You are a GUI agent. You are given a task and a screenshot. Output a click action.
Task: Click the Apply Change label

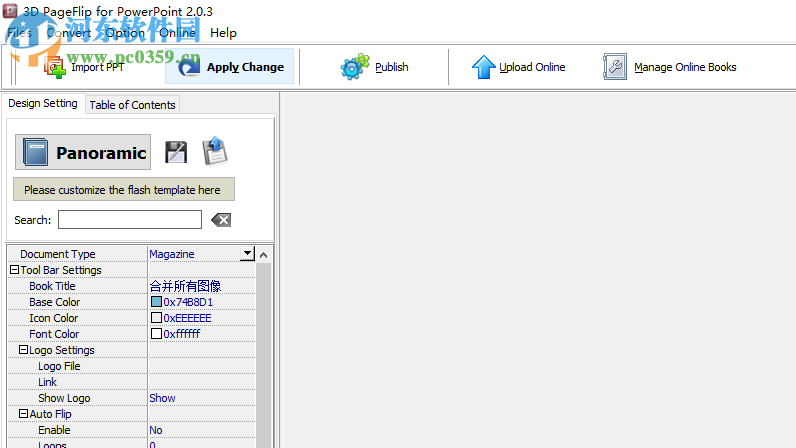click(245, 67)
